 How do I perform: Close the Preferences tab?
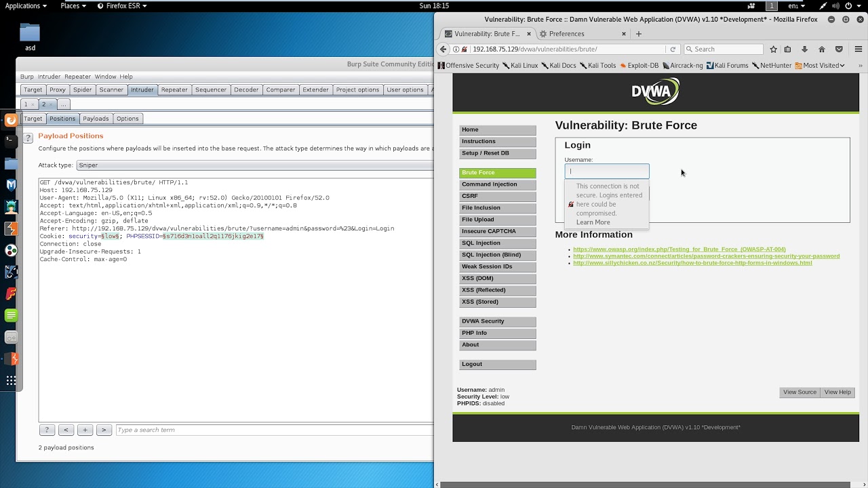point(624,33)
